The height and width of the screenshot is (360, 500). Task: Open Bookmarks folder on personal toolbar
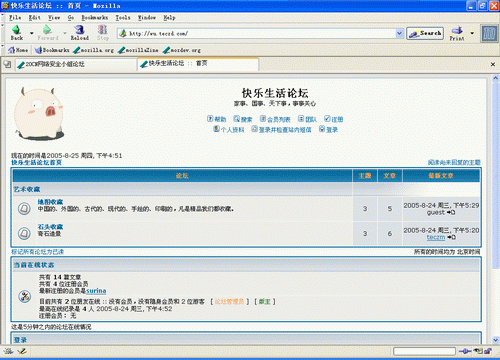pyautogui.click(x=52, y=50)
